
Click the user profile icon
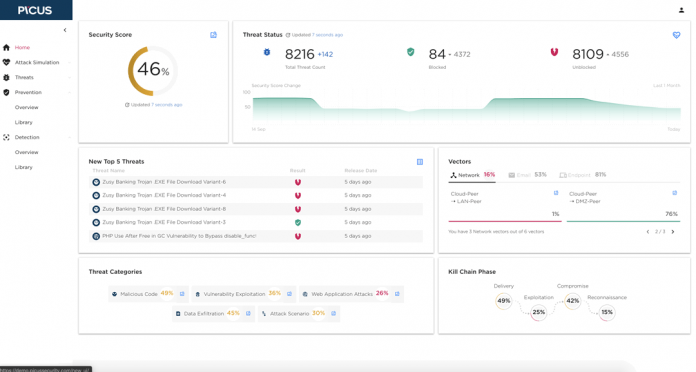pos(681,10)
